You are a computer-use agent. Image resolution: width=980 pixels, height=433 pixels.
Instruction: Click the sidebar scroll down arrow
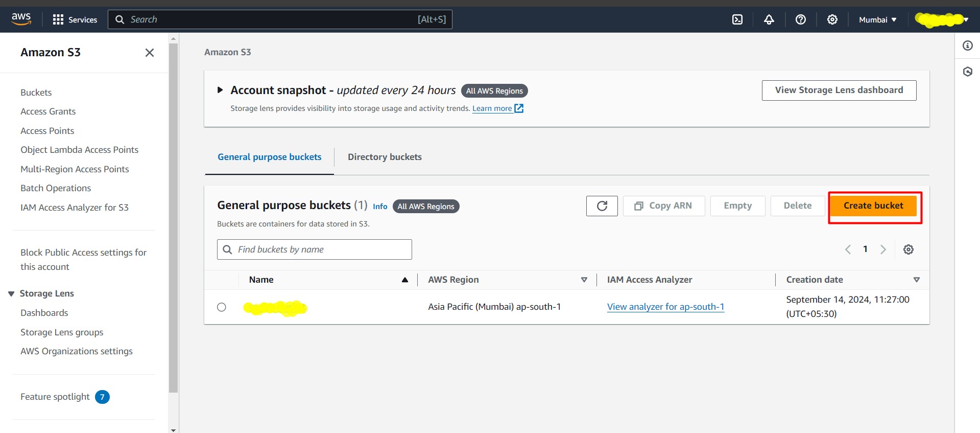point(173,430)
